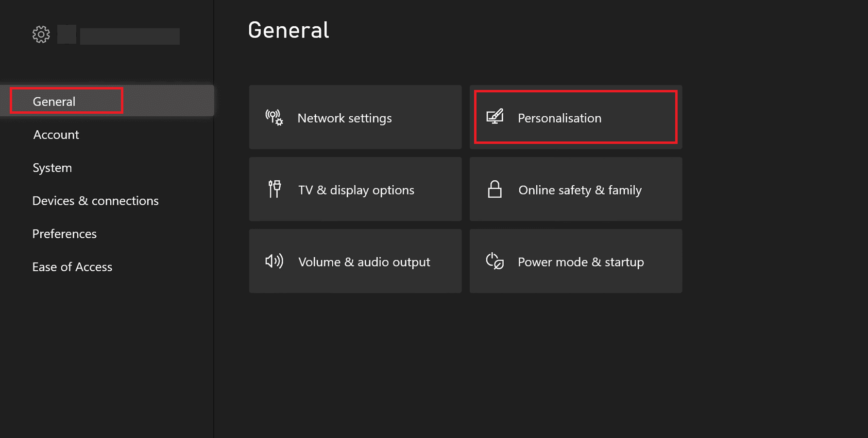Open Volume & audio output tile
The height and width of the screenshot is (438, 868).
point(356,261)
